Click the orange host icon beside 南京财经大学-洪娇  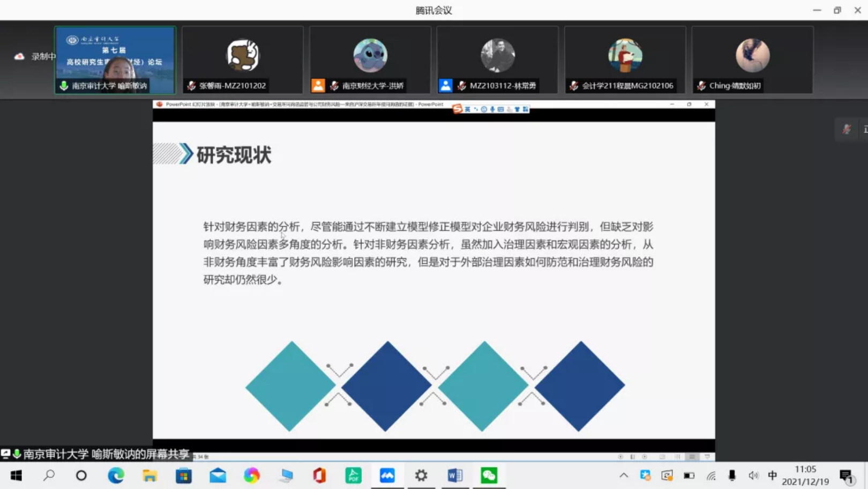click(x=318, y=86)
